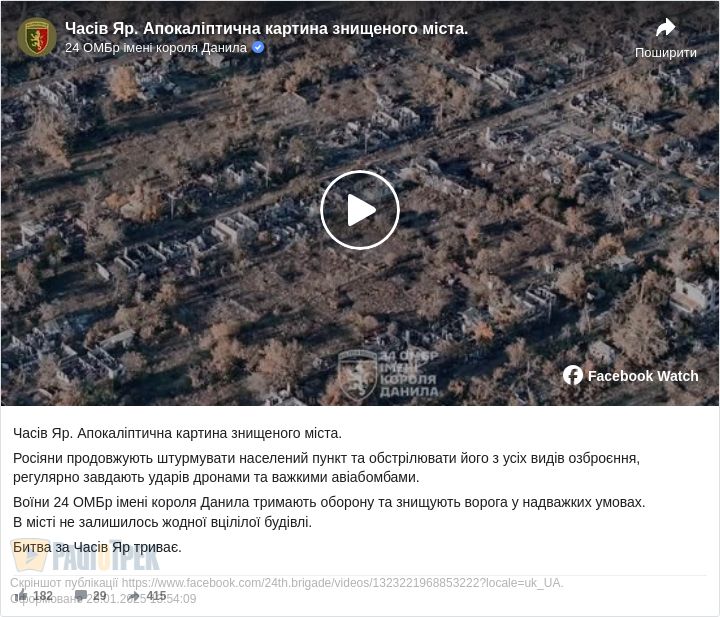Image resolution: width=720 pixels, height=617 pixels.
Task: Click the Facebook logo icon in video
Action: [573, 375]
